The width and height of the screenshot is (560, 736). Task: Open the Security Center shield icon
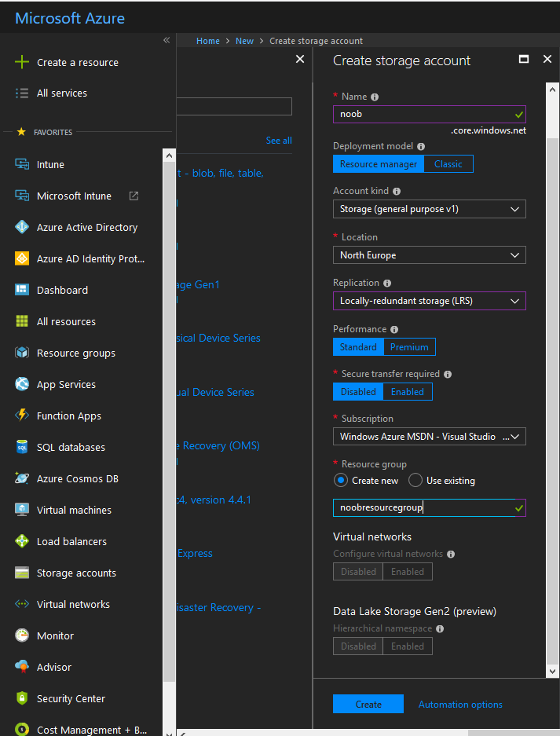tap(21, 698)
